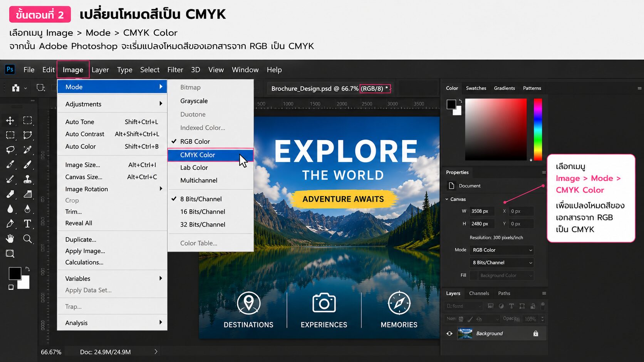Select checked 8 Bits/Channel option
The height and width of the screenshot is (362, 644).
tap(211, 199)
